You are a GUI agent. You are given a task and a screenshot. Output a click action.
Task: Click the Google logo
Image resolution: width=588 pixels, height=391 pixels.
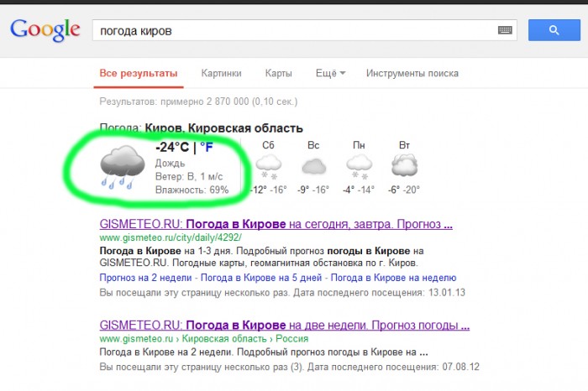tap(45, 30)
